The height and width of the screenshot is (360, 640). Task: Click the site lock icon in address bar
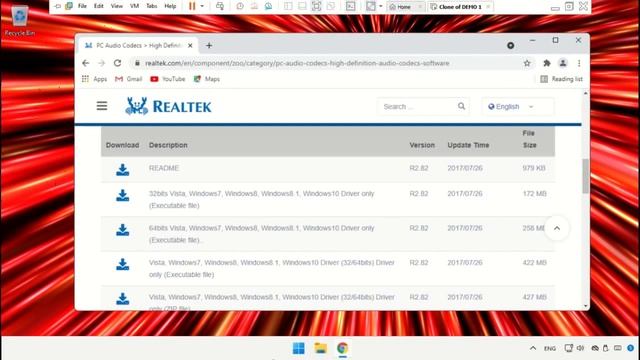pos(137,63)
